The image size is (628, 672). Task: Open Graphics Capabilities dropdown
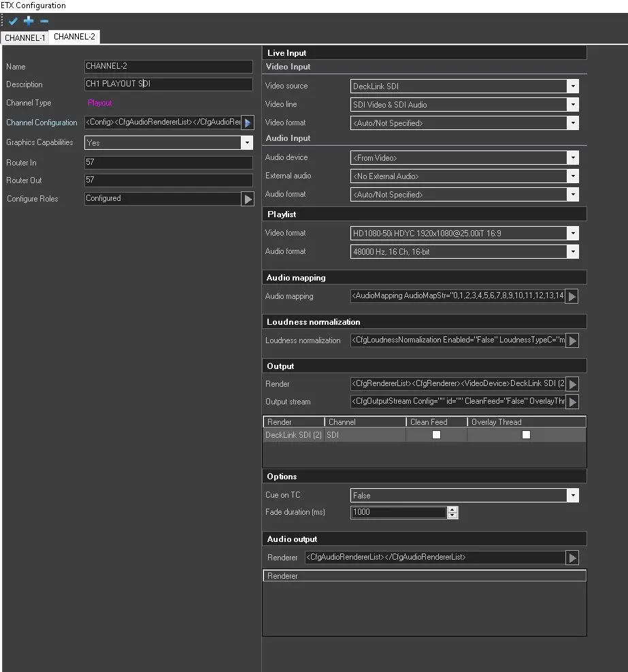click(x=246, y=143)
